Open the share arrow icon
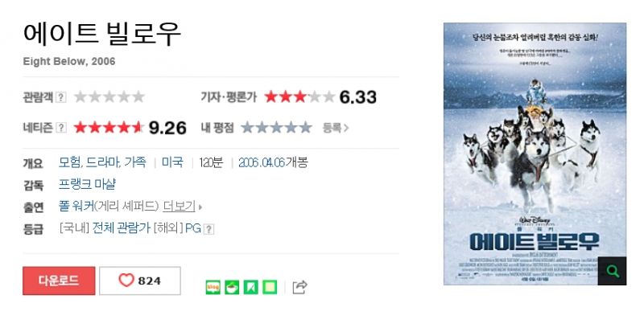The width and height of the screenshot is (644, 336). point(299,287)
